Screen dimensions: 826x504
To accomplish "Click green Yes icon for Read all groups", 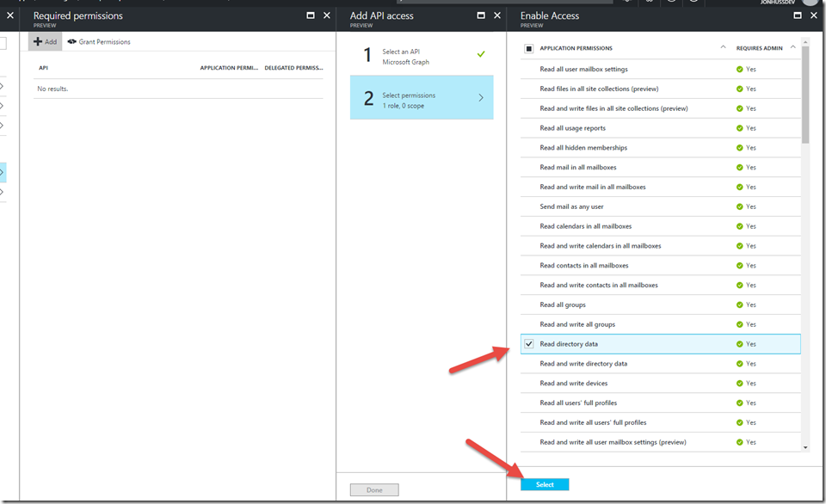I will click(740, 305).
